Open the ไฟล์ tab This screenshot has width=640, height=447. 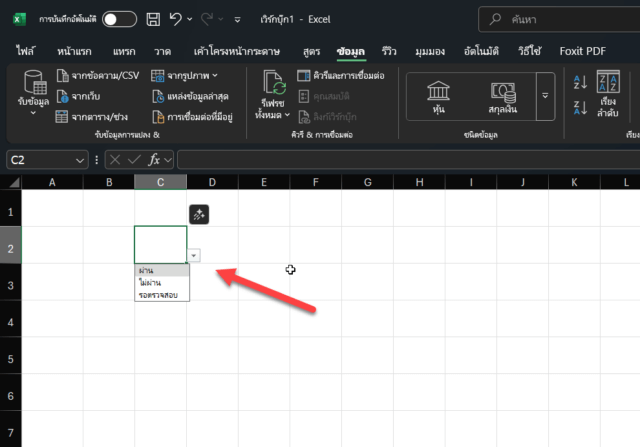(25, 51)
